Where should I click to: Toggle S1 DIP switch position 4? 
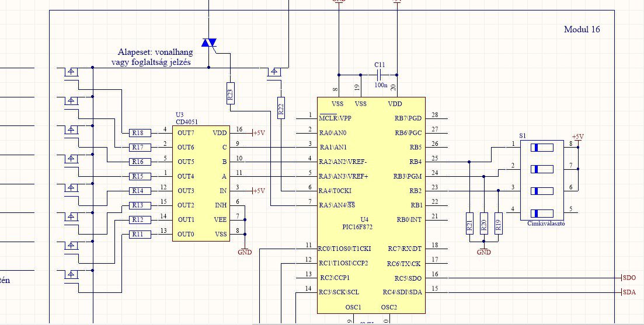coord(542,213)
